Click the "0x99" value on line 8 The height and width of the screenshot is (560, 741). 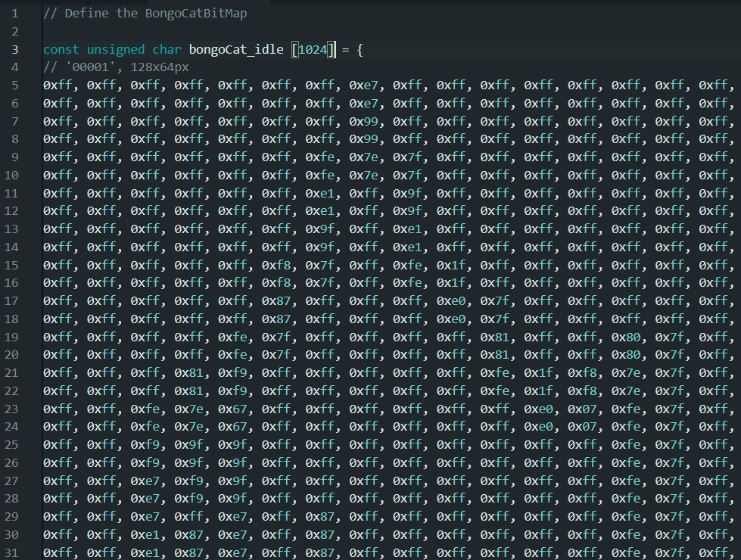(x=363, y=139)
